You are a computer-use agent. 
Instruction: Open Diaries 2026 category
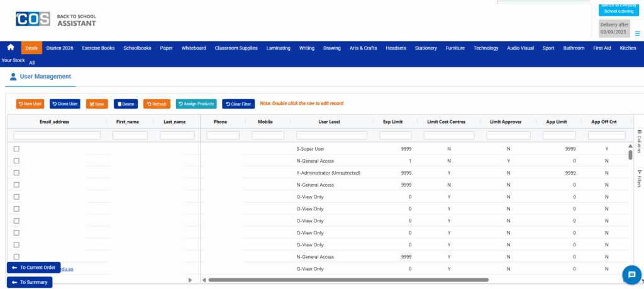click(60, 48)
